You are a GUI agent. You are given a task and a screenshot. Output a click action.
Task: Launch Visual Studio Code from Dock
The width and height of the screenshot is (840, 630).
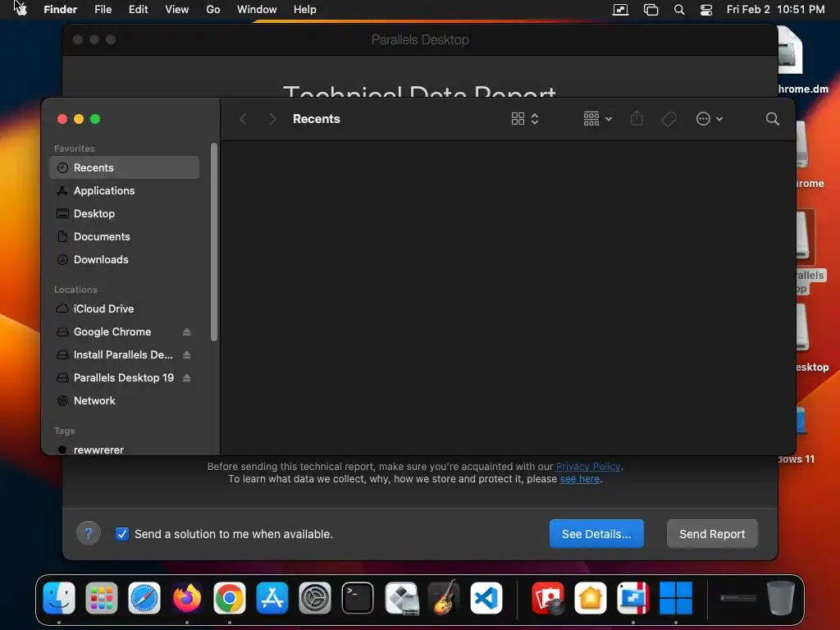point(486,598)
